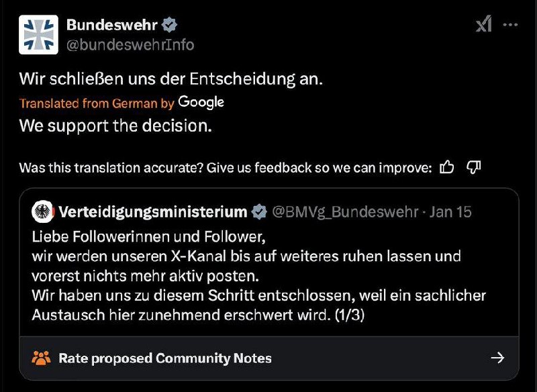Click the verified badge beside Bundeswehr
The width and height of the screenshot is (537, 392).
170,26
